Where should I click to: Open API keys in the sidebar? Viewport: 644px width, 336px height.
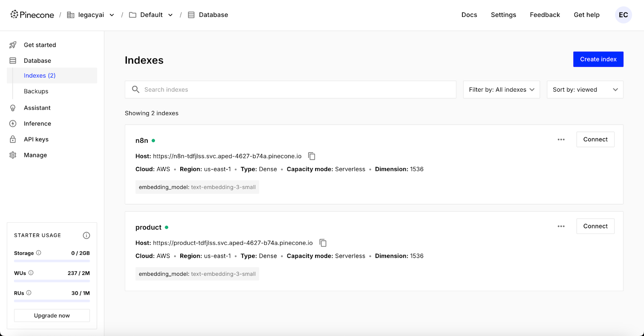coord(36,139)
